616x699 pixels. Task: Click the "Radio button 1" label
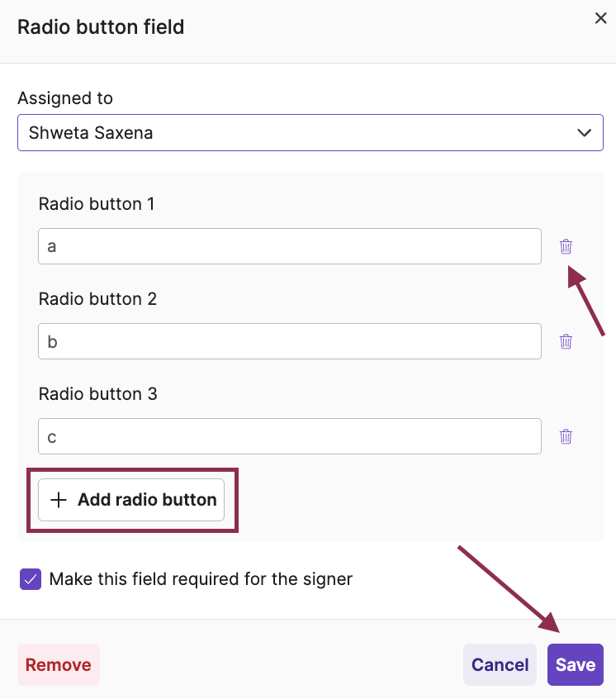[x=97, y=204]
